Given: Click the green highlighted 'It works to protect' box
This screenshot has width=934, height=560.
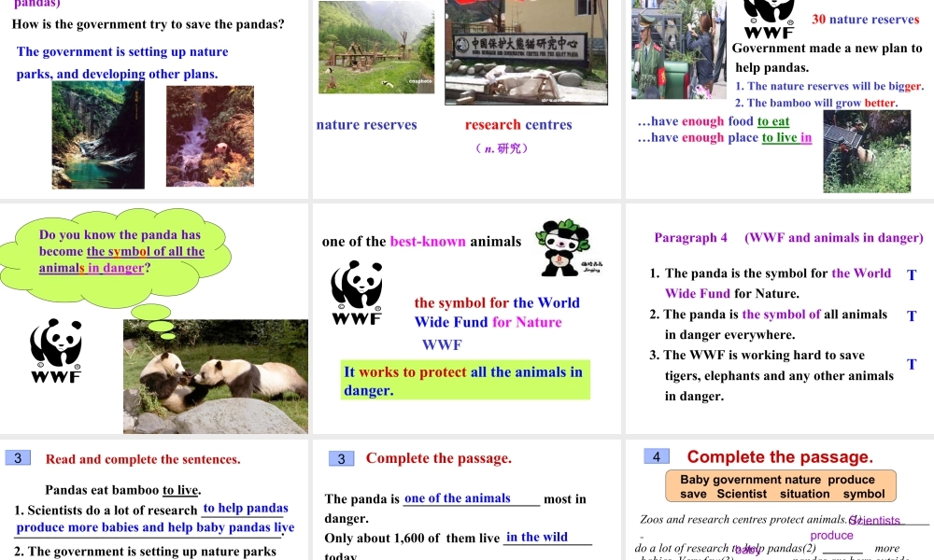Looking at the screenshot, I should (x=465, y=381).
